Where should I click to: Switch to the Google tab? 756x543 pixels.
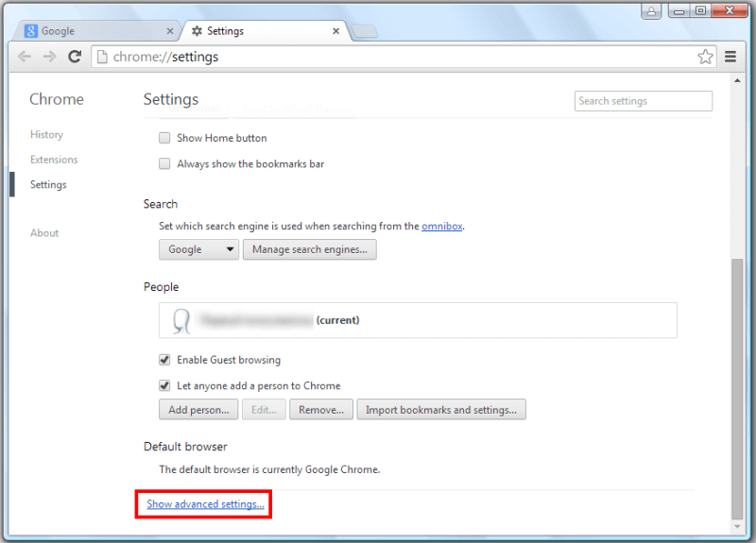[x=99, y=31]
